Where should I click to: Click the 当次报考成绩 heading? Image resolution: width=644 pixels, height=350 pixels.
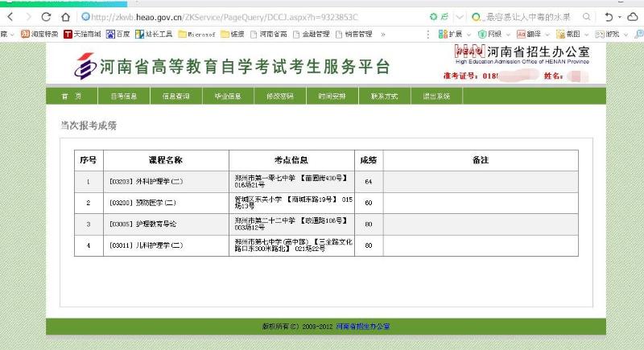(x=89, y=126)
